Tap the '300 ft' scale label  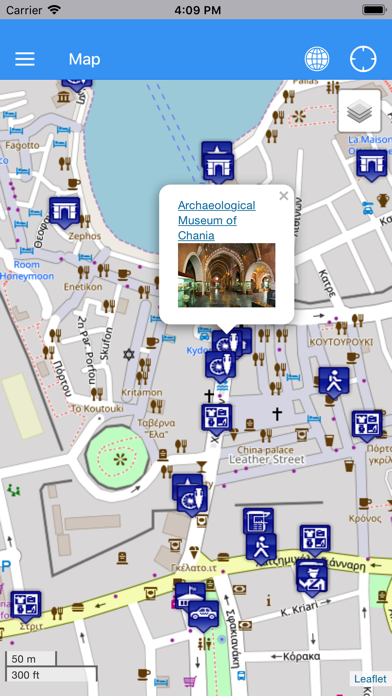25,675
